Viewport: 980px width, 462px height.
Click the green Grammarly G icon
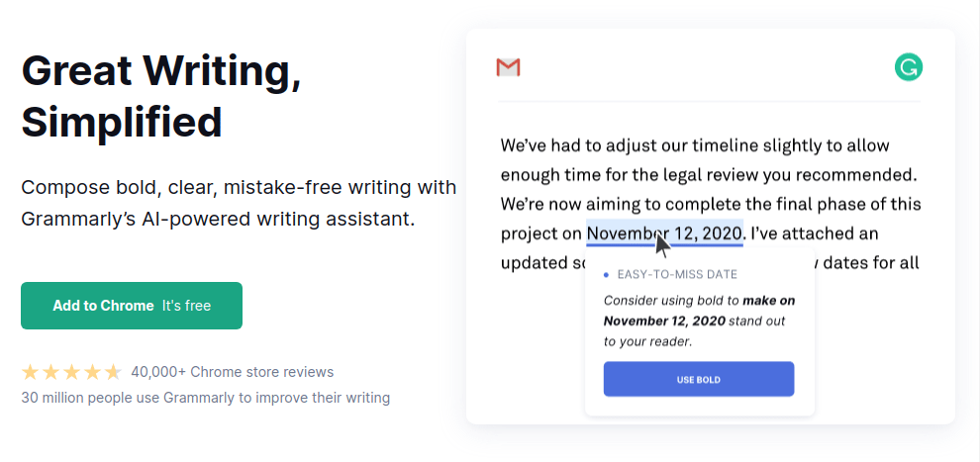coord(908,67)
